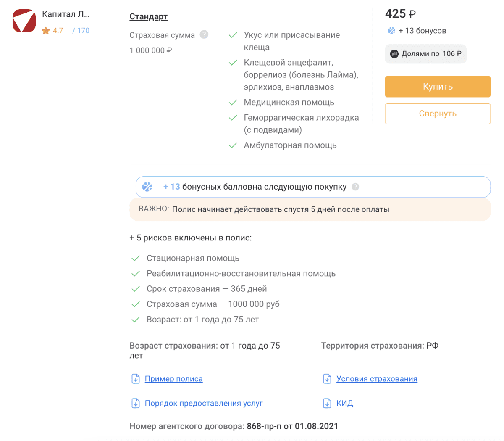This screenshot has width=504, height=441.
Task: Open the Порядок предоставления услуг link
Action: point(204,403)
